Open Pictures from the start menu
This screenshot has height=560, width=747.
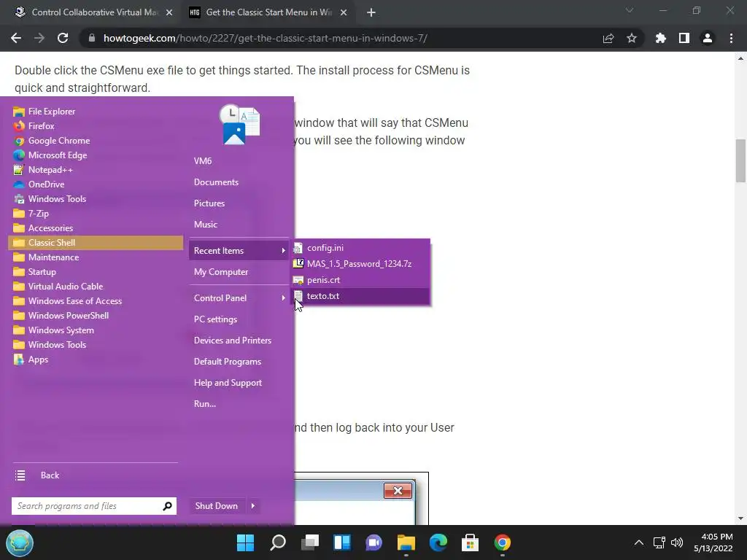(x=239, y=203)
